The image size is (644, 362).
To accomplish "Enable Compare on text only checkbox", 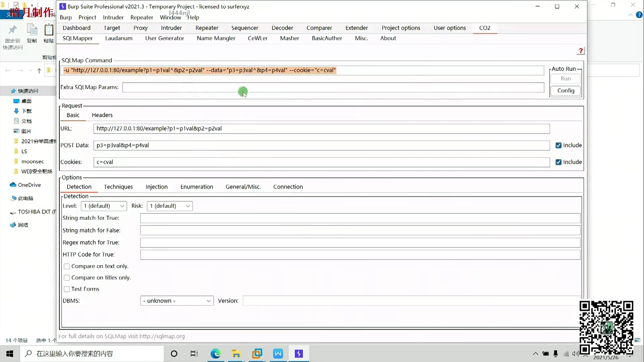I will click(x=67, y=266).
